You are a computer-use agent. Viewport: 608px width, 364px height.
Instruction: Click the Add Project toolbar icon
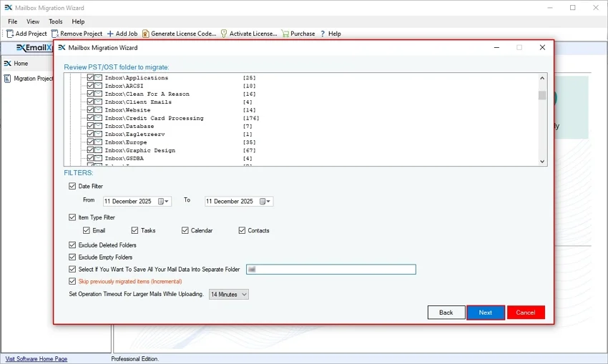click(x=10, y=34)
